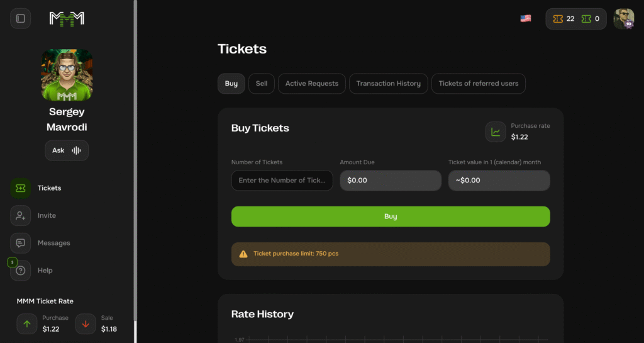This screenshot has width=644, height=343.
Task: Open the Transaction History tab
Action: coord(388,84)
